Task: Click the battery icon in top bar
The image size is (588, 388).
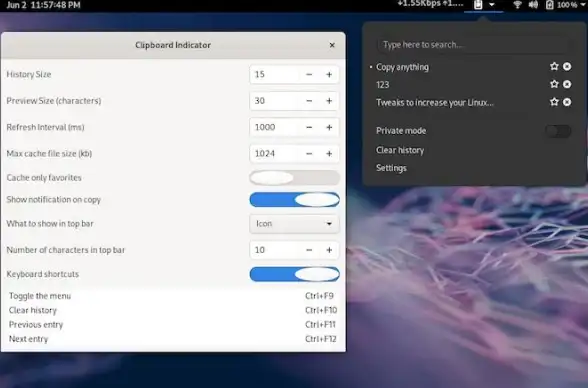Action: (549, 5)
